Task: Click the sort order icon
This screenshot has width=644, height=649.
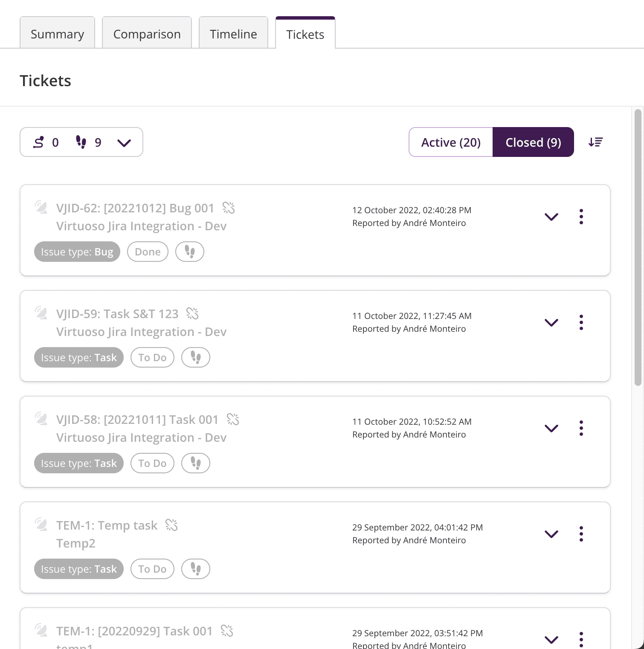Action: click(x=595, y=142)
